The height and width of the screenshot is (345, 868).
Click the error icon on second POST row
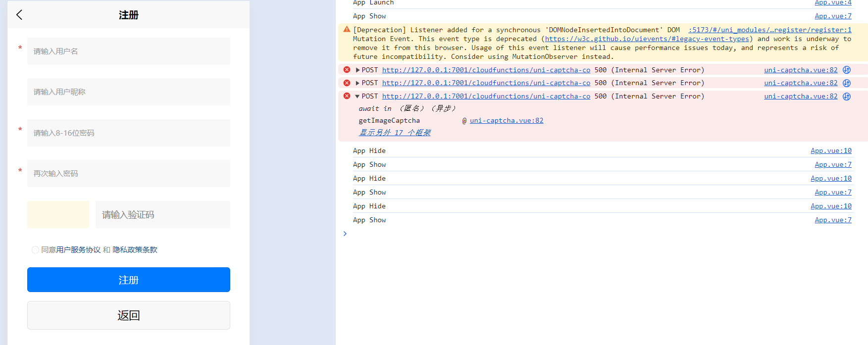pos(347,83)
